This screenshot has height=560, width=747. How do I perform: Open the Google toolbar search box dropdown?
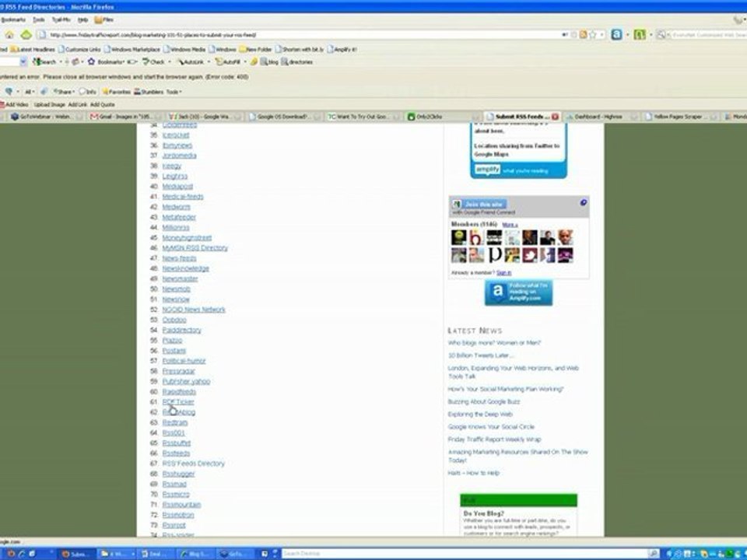(x=23, y=62)
